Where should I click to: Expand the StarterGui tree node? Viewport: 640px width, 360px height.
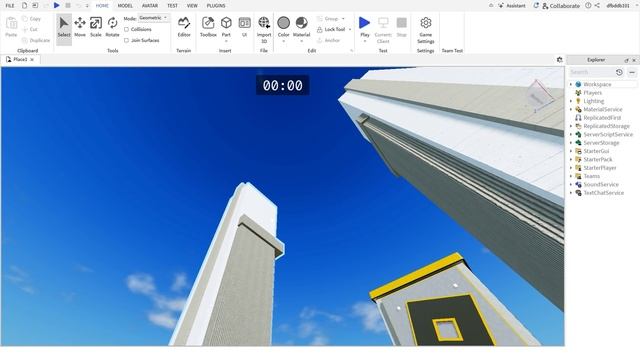(x=571, y=151)
